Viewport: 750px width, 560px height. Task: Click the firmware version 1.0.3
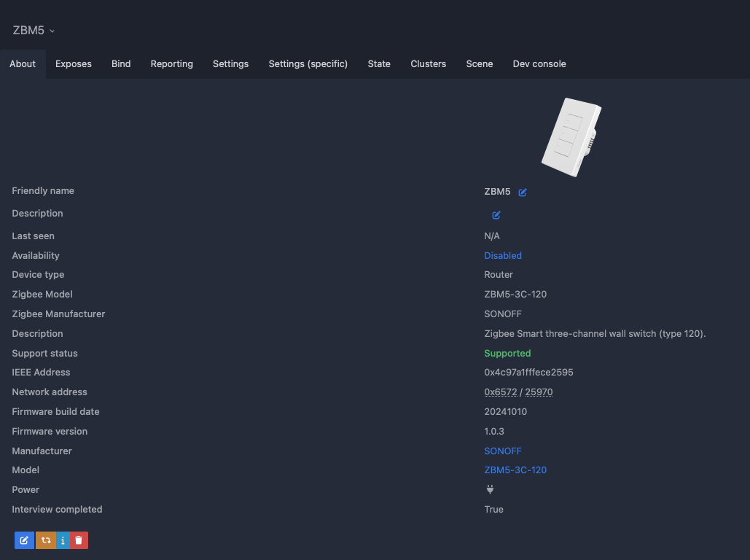pyautogui.click(x=494, y=431)
